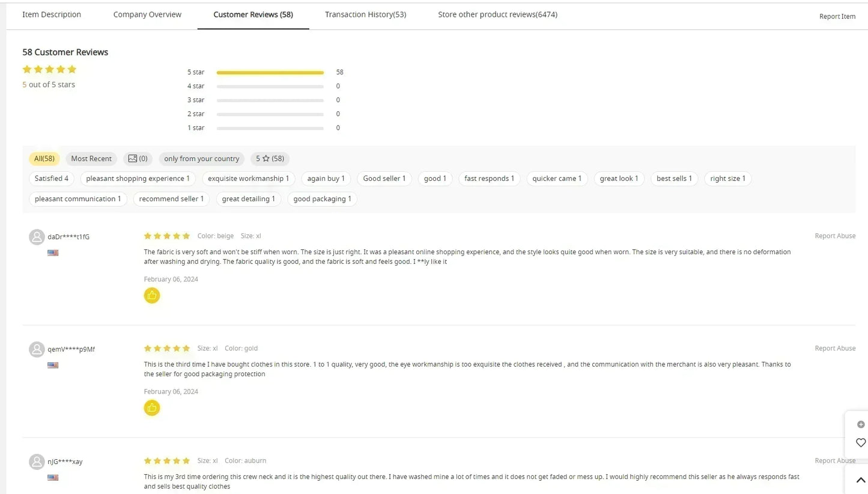868x494 pixels.
Task: Open the Company Overview tab
Action: pos(147,14)
